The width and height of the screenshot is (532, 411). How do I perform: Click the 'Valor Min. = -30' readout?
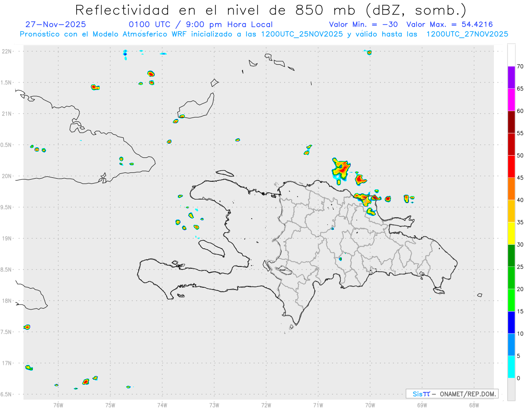(x=363, y=24)
